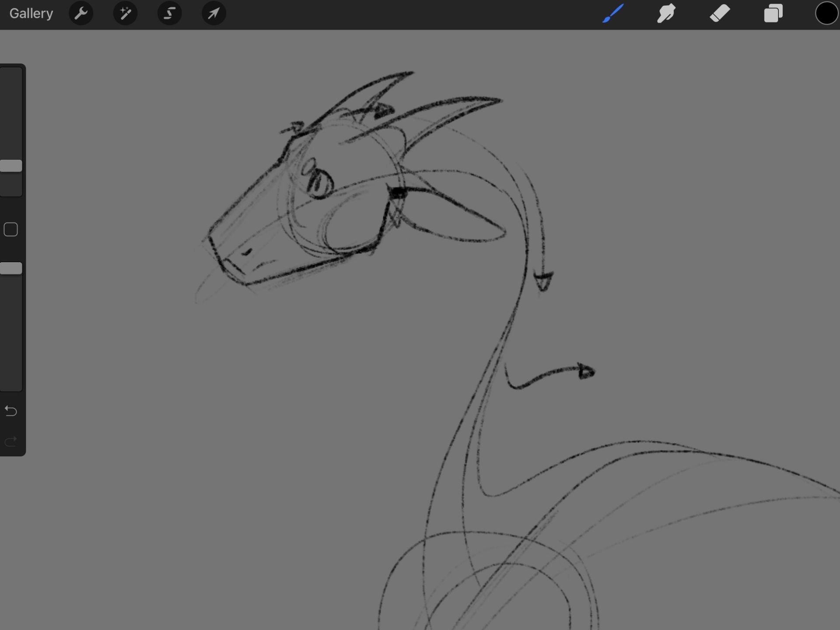This screenshot has height=630, width=840.
Task: Undo the last stroke
Action: [11, 411]
